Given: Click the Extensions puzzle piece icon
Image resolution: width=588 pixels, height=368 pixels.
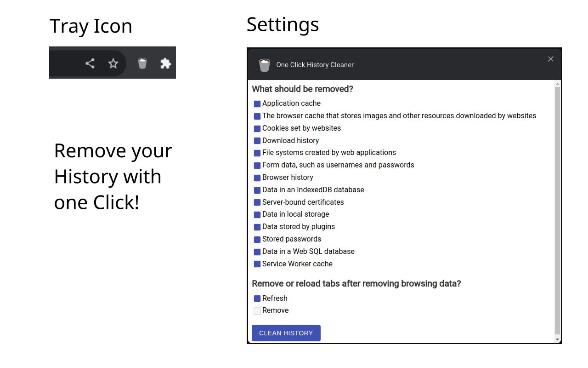Looking at the screenshot, I should point(165,63).
